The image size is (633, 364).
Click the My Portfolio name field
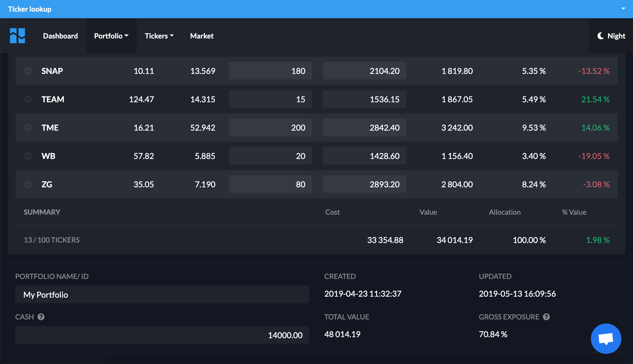coord(162,295)
